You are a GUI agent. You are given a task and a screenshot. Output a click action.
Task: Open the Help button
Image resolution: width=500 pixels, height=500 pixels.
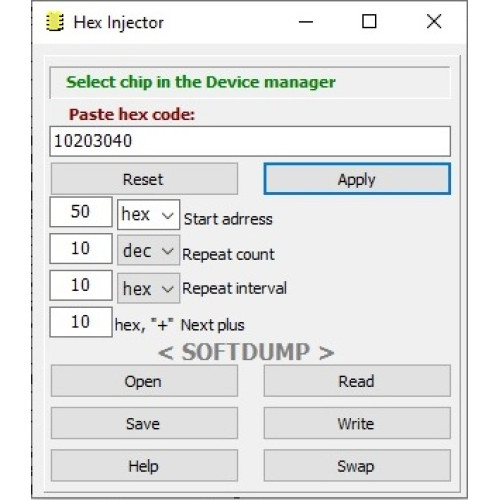coord(144,465)
